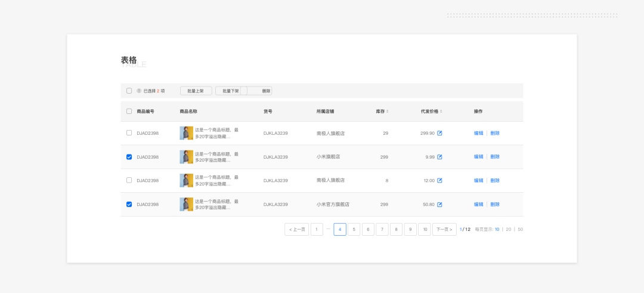Screen dimensions: 644x293
Task: Click 编辑 in the 小米旗舰店 row
Action: [478, 157]
